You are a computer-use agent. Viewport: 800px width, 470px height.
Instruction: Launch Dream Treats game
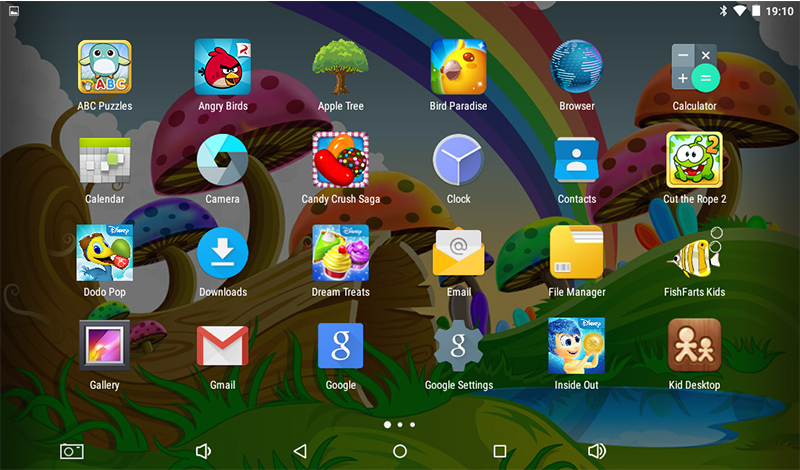pyautogui.click(x=340, y=253)
